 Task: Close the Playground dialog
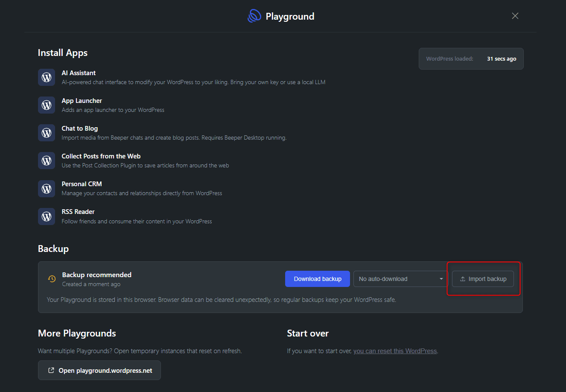coord(515,16)
